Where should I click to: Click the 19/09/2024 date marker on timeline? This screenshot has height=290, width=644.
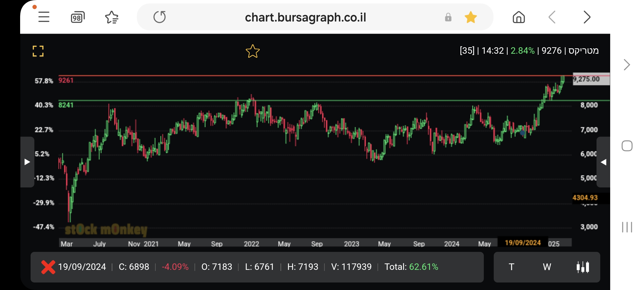pos(522,243)
